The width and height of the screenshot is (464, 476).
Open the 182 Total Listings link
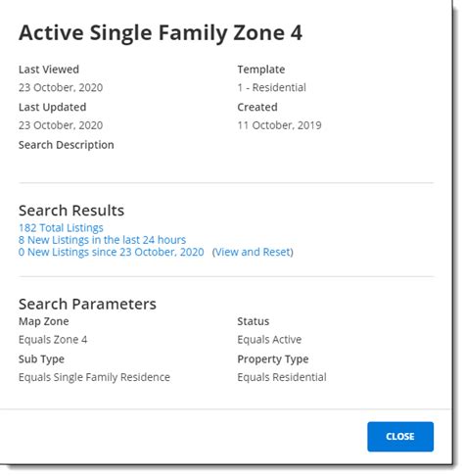[61, 228]
